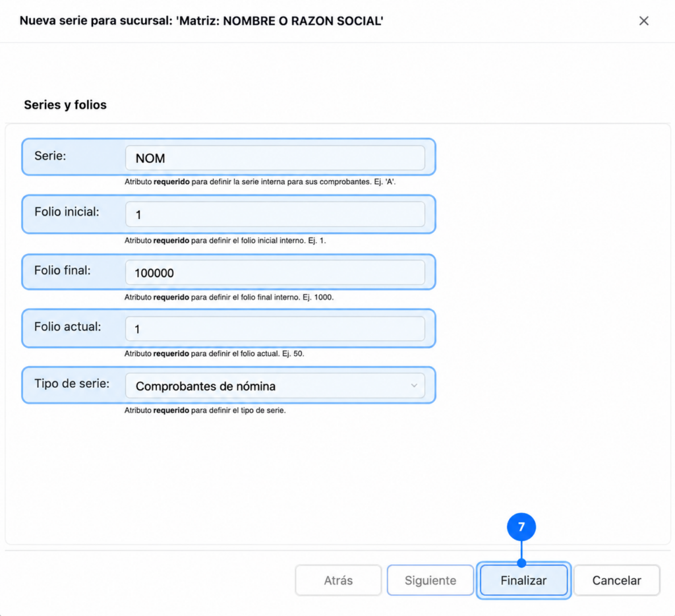Focus the Folio inicial input field

click(x=275, y=214)
